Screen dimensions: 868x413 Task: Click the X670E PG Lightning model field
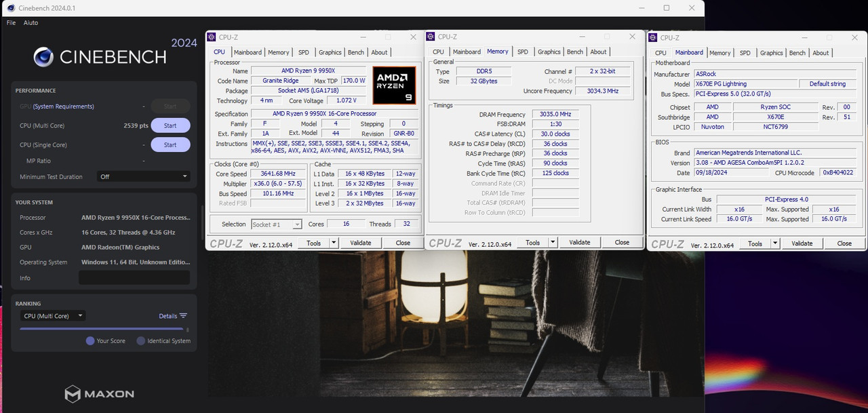(x=745, y=84)
